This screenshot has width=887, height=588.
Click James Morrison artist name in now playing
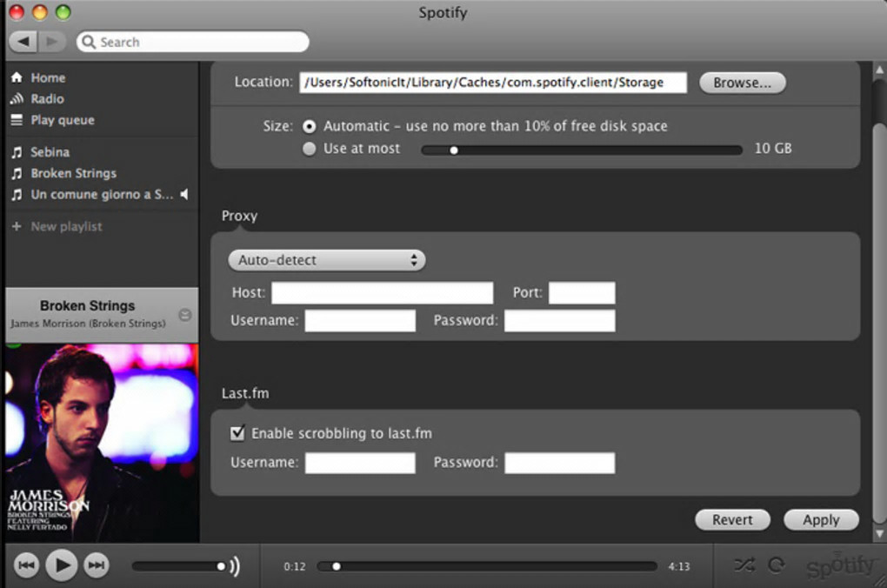(x=48, y=324)
